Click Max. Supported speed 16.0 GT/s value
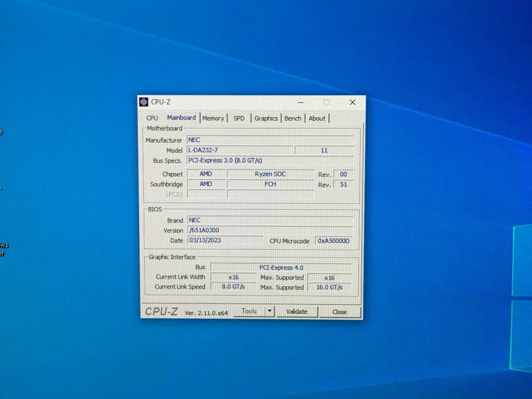Viewport: 532px width, 399px height. [x=329, y=287]
